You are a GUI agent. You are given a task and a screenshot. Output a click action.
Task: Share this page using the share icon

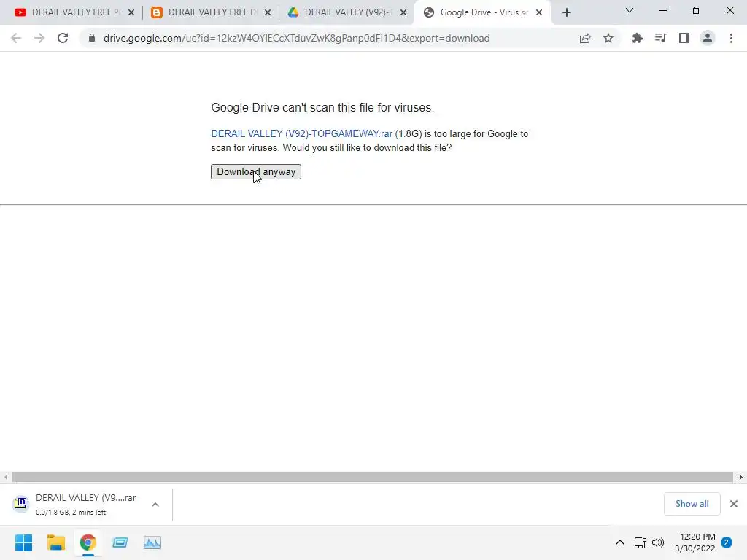tap(585, 38)
